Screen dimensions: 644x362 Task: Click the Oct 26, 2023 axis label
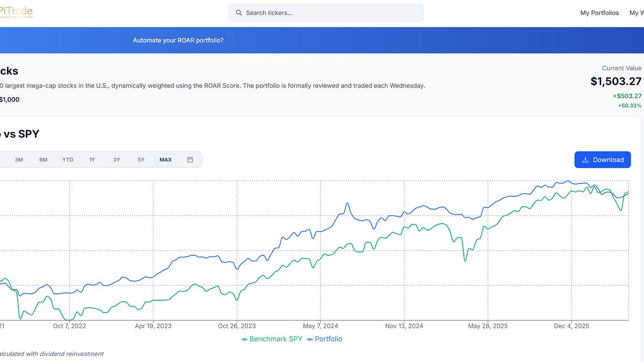tap(237, 326)
